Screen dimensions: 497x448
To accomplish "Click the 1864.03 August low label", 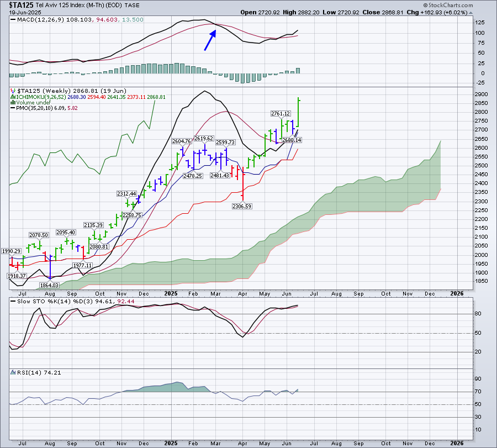I will click(x=49, y=286).
